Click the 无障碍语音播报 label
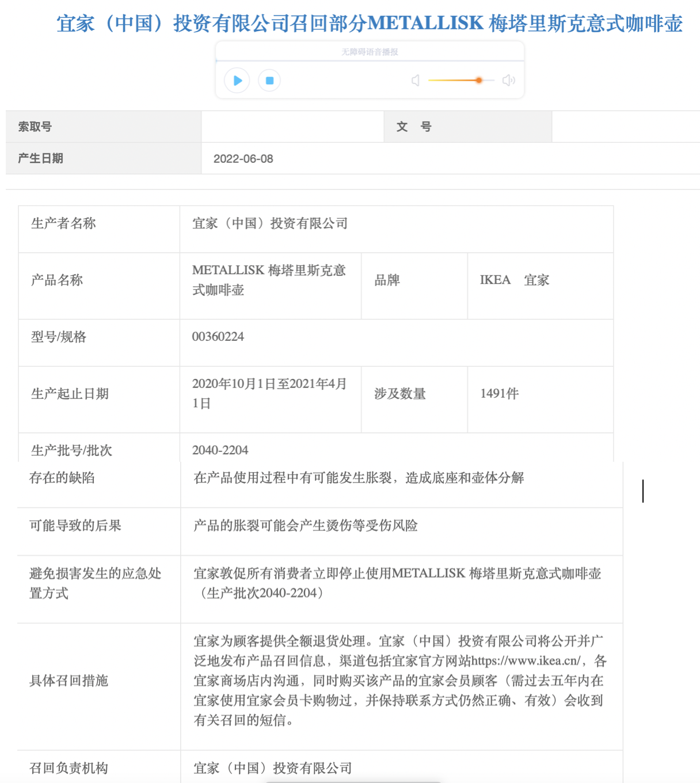 (x=370, y=52)
